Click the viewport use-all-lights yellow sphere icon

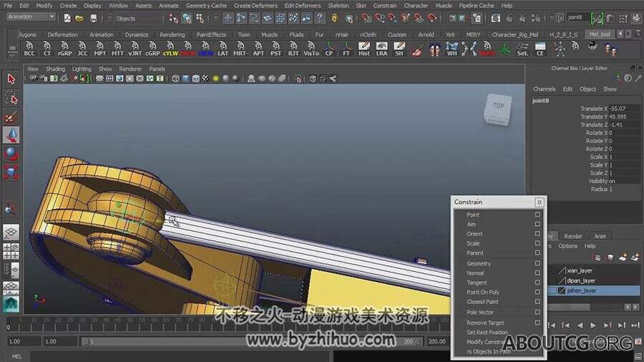[215, 79]
